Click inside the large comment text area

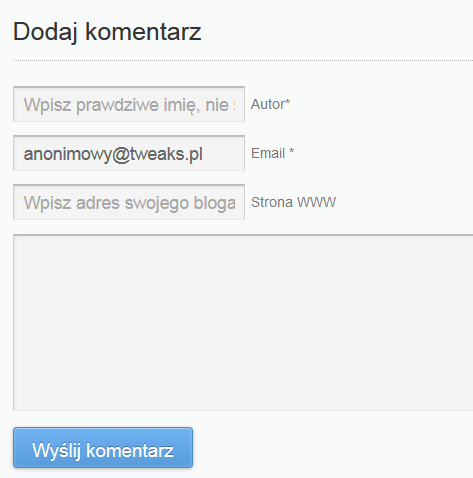point(243,322)
